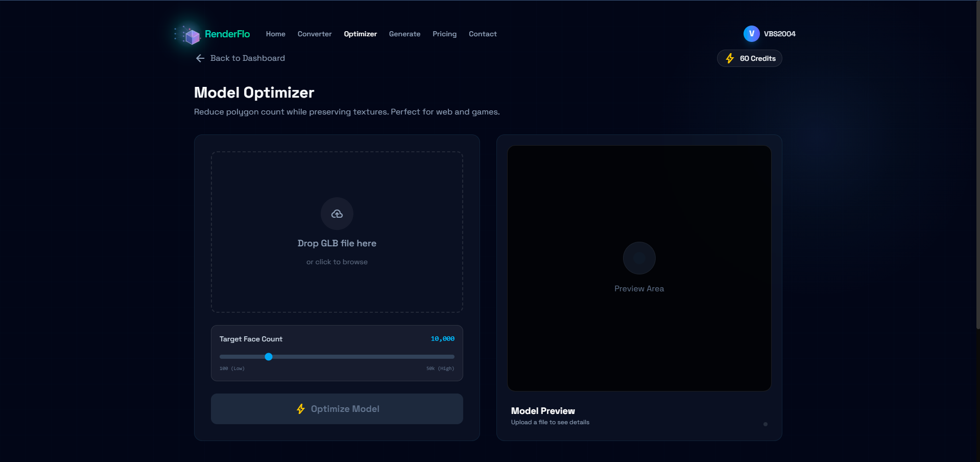
Task: Open the Contact page
Action: (x=482, y=34)
